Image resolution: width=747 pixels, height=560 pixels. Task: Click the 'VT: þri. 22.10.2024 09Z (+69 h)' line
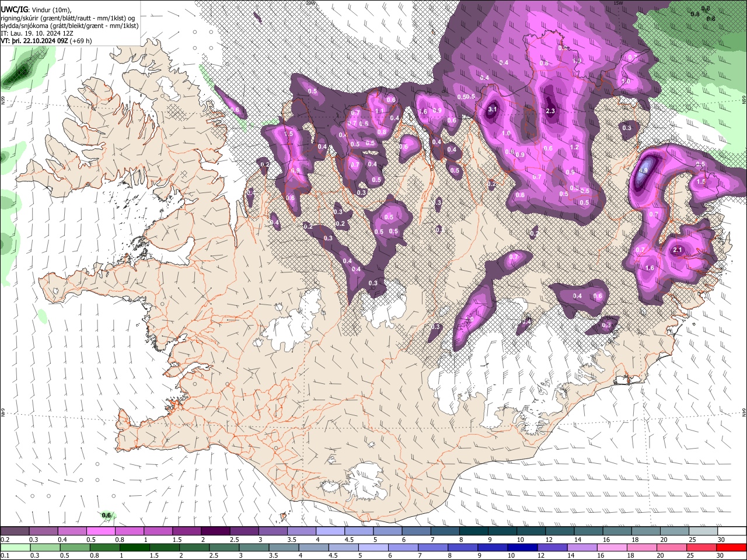[x=46, y=41]
